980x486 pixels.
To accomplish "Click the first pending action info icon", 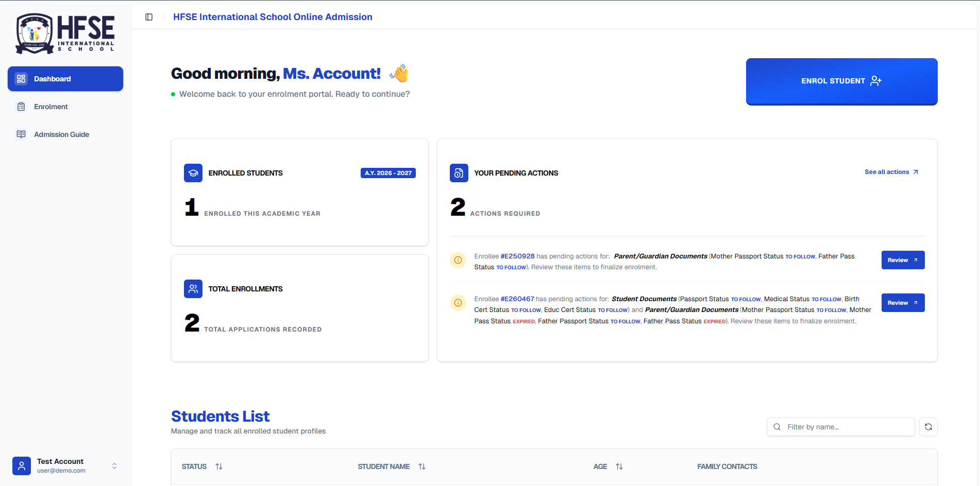I will point(458,260).
